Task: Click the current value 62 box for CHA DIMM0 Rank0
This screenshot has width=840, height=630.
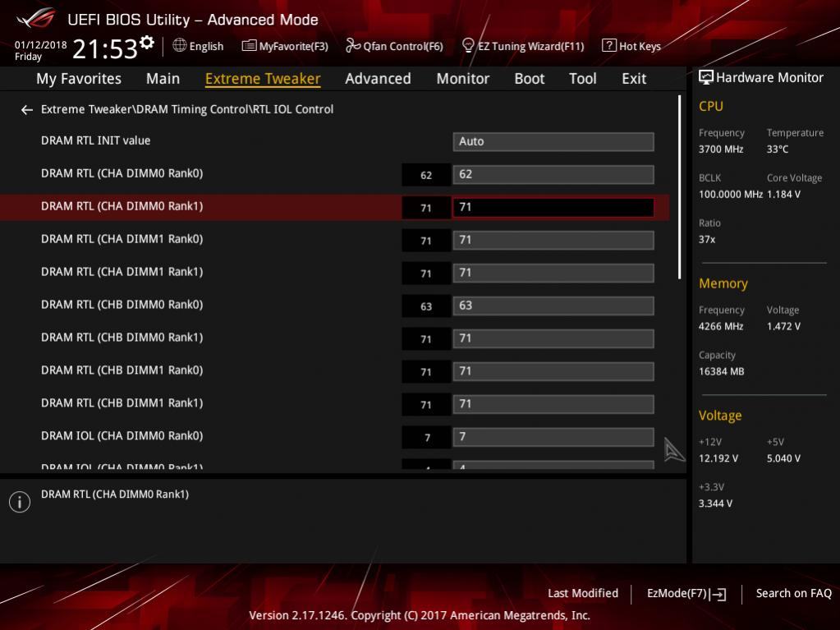Action: click(x=426, y=175)
